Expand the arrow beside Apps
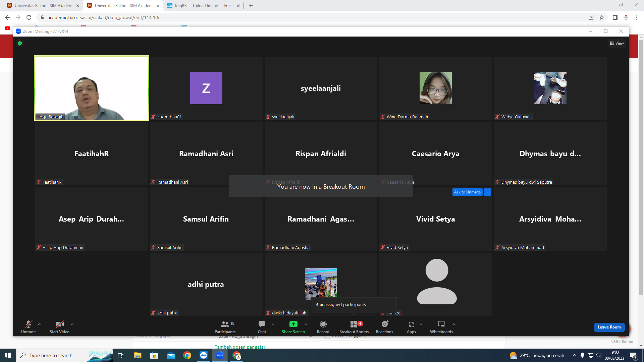Image resolution: width=644 pixels, height=362 pixels. click(421, 324)
